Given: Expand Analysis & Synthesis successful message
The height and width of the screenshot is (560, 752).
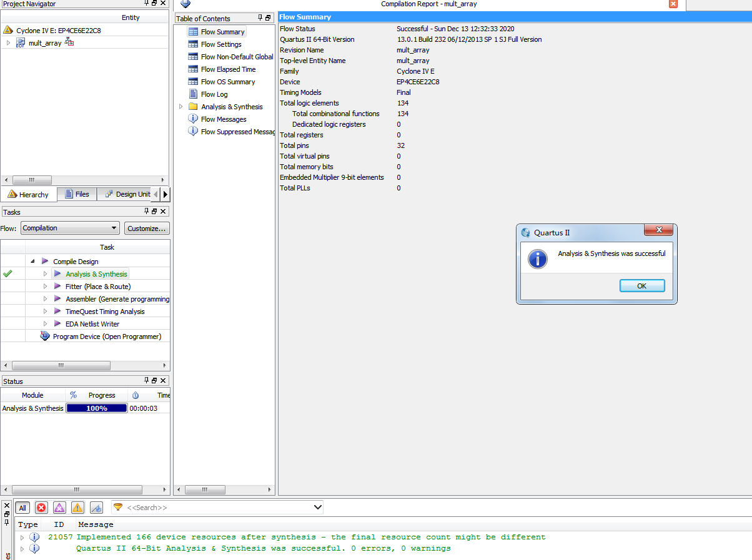Looking at the screenshot, I should pos(22,548).
